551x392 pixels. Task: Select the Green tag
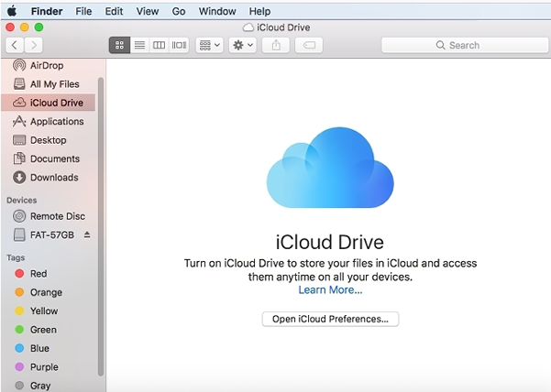point(49,330)
